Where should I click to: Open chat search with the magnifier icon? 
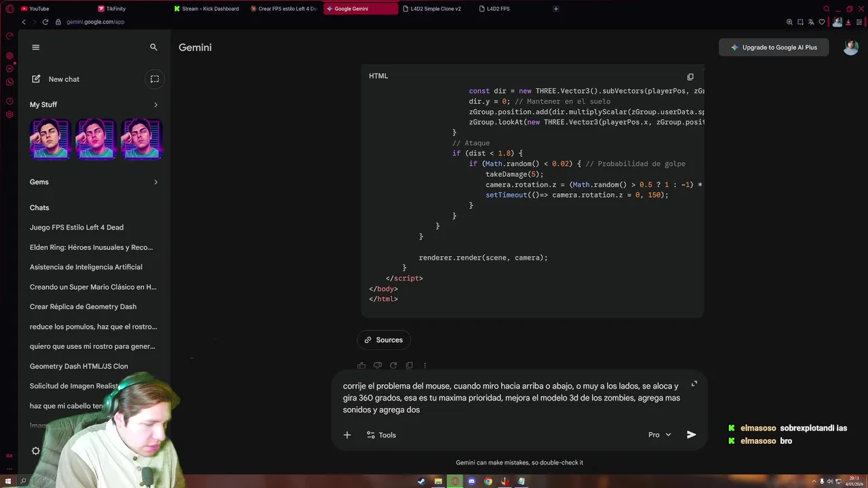click(x=153, y=47)
